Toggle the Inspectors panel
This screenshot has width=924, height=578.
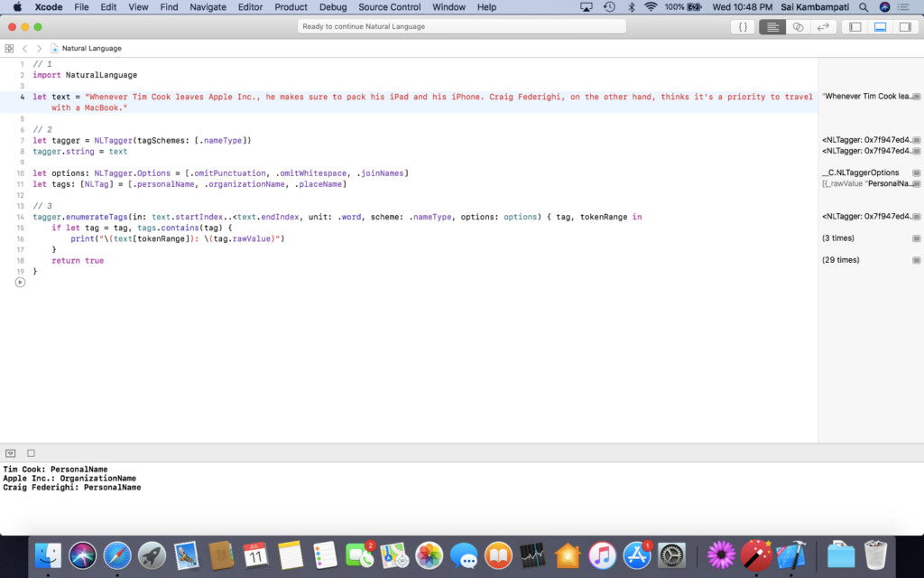coord(905,26)
